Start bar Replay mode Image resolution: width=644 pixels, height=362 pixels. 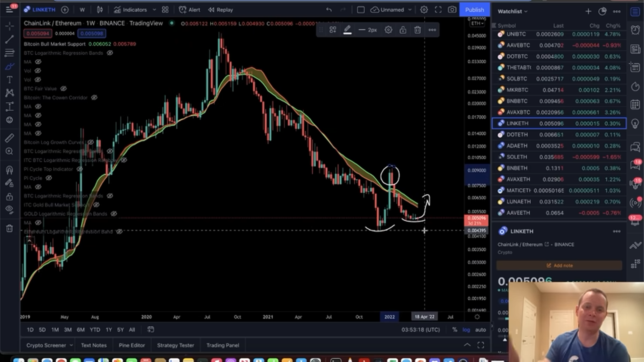click(220, 10)
